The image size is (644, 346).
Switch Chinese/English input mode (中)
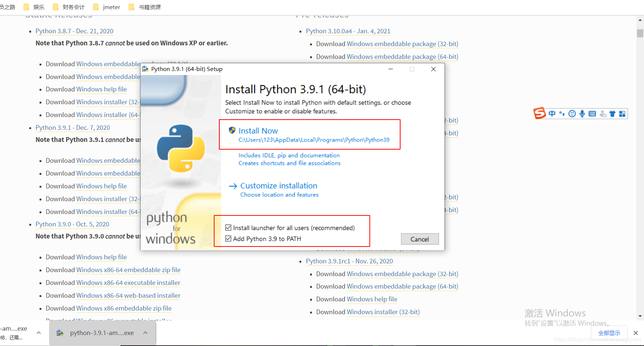tap(552, 114)
